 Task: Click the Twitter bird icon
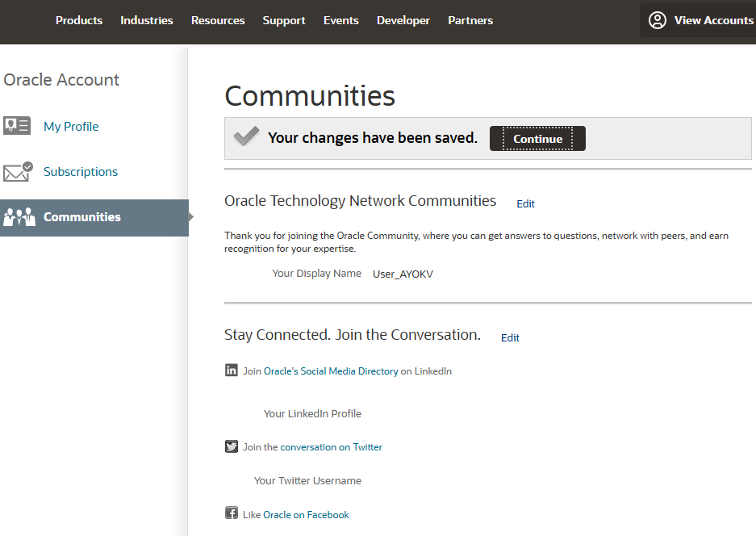(x=232, y=446)
